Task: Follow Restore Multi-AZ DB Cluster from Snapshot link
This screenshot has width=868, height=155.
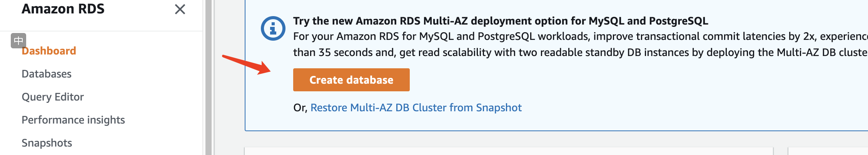Action: (x=416, y=108)
